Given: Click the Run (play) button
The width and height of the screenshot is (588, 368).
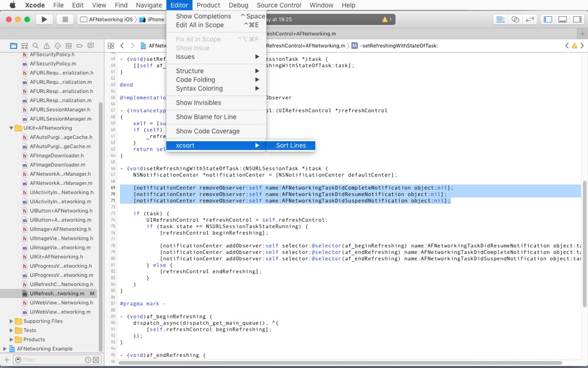Looking at the screenshot, I should point(44,19).
